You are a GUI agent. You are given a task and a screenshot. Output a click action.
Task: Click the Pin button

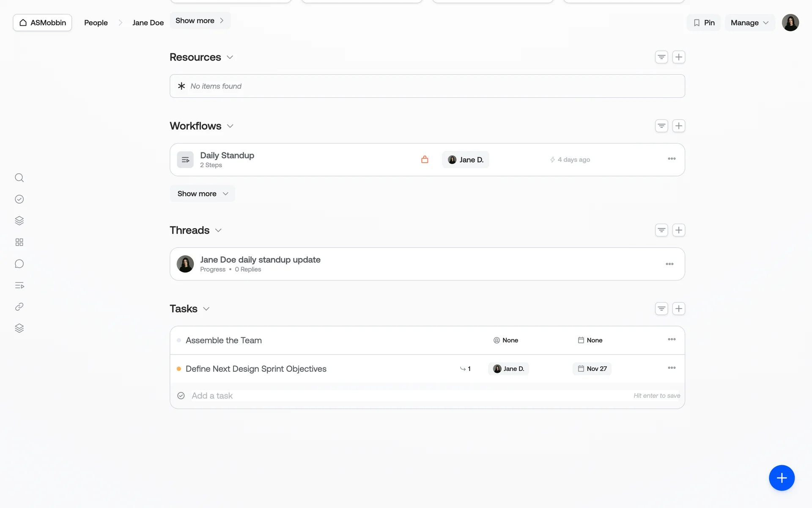(704, 23)
